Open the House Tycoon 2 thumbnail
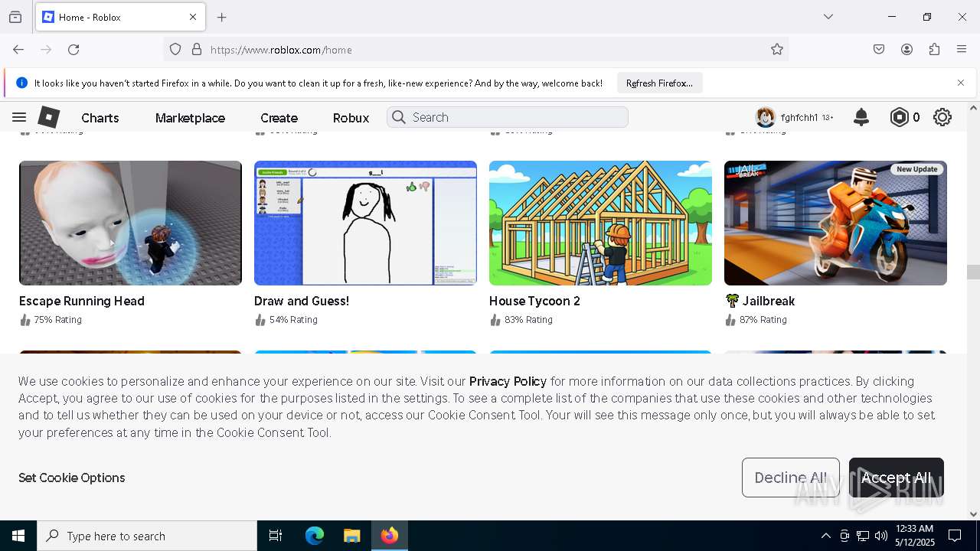980x551 pixels. pos(600,223)
